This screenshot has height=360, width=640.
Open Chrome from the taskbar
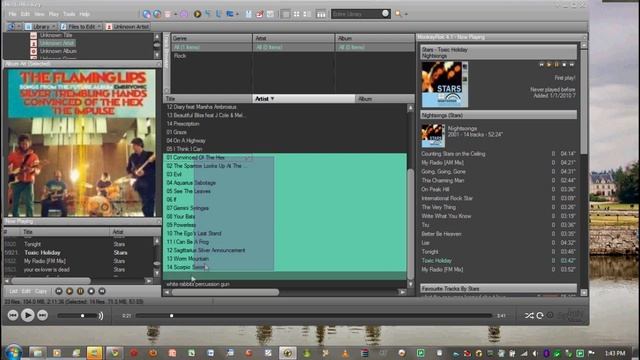(x=115, y=353)
